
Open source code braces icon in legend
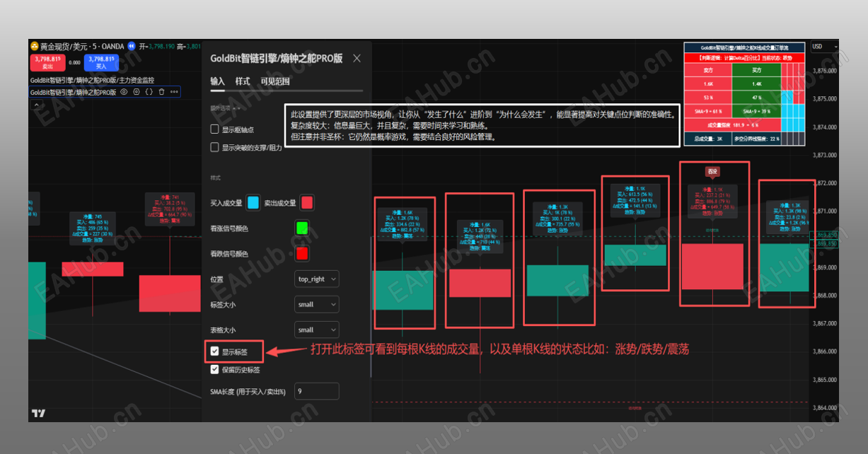pos(149,92)
